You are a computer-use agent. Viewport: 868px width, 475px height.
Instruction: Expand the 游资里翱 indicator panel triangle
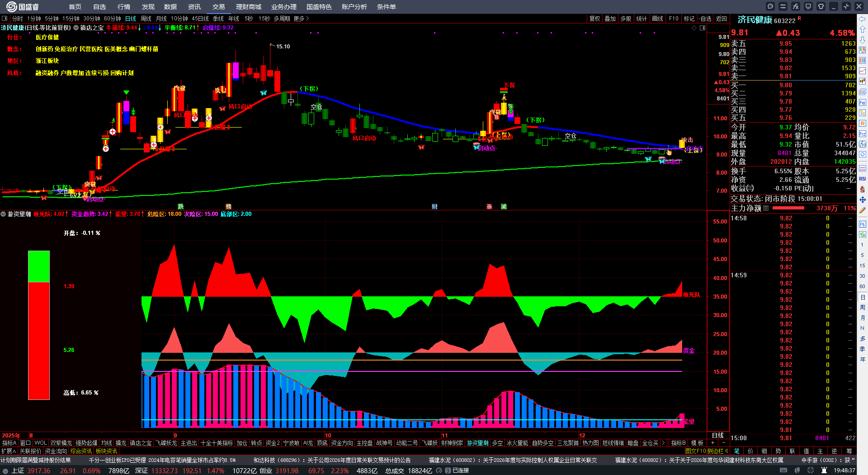click(3, 214)
